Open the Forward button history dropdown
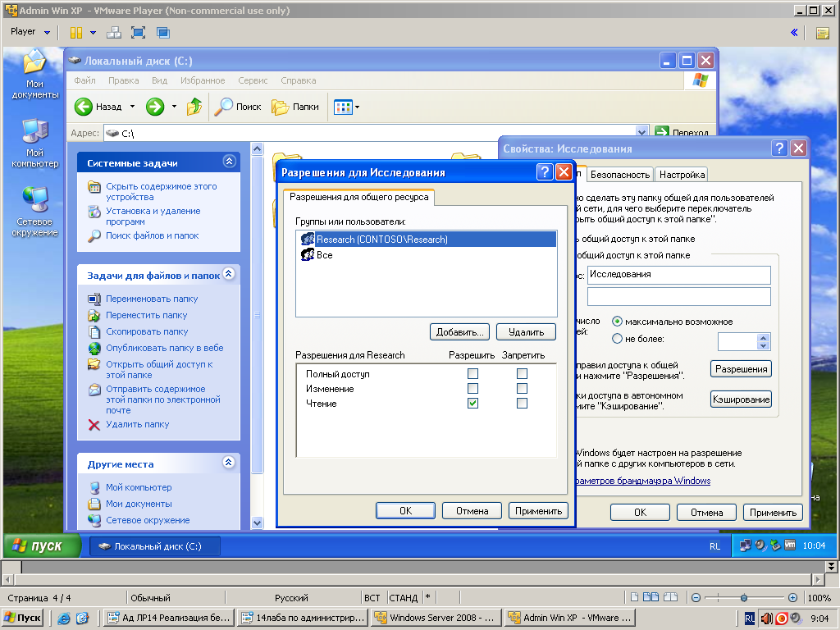The width and height of the screenshot is (840, 630). (174, 107)
